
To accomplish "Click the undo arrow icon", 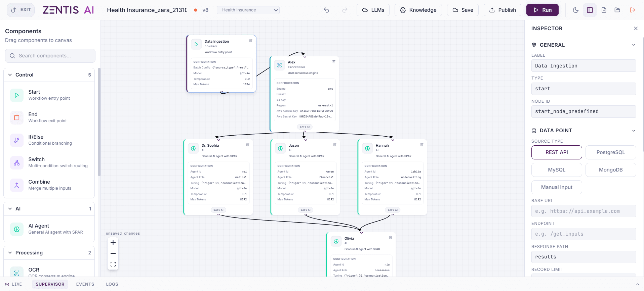I will 326,10.
